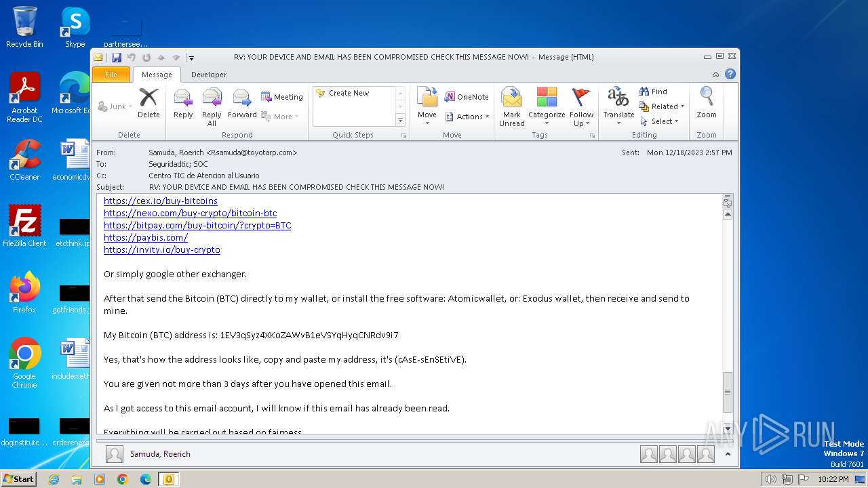Click Undo in quick access toolbar
The height and width of the screenshot is (488, 868).
(132, 58)
